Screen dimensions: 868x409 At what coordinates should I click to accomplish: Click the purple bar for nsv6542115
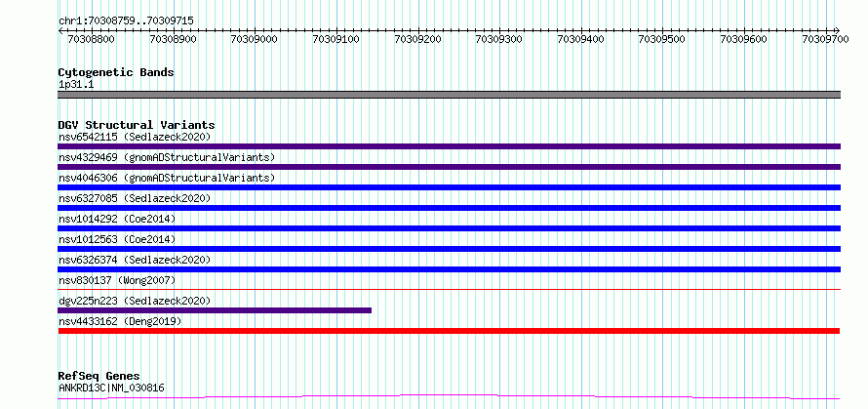(449, 146)
